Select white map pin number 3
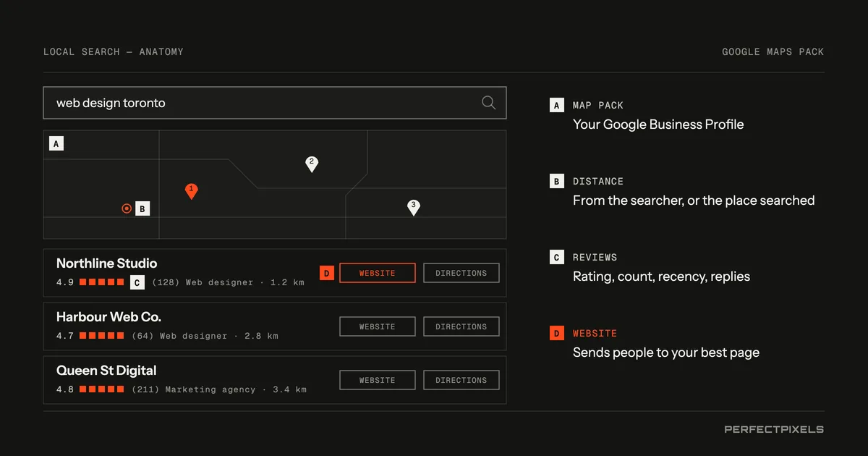The height and width of the screenshot is (456, 868). (x=414, y=208)
